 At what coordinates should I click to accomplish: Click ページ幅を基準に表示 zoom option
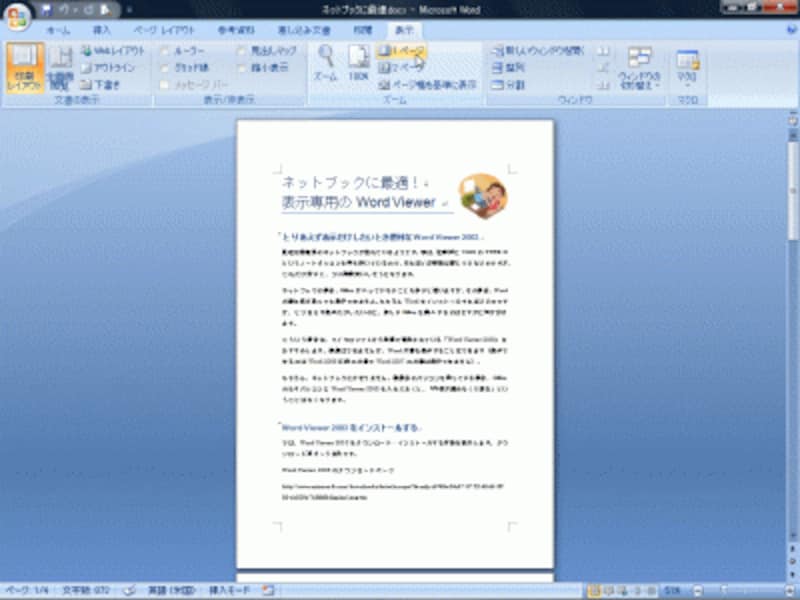[x=428, y=84]
